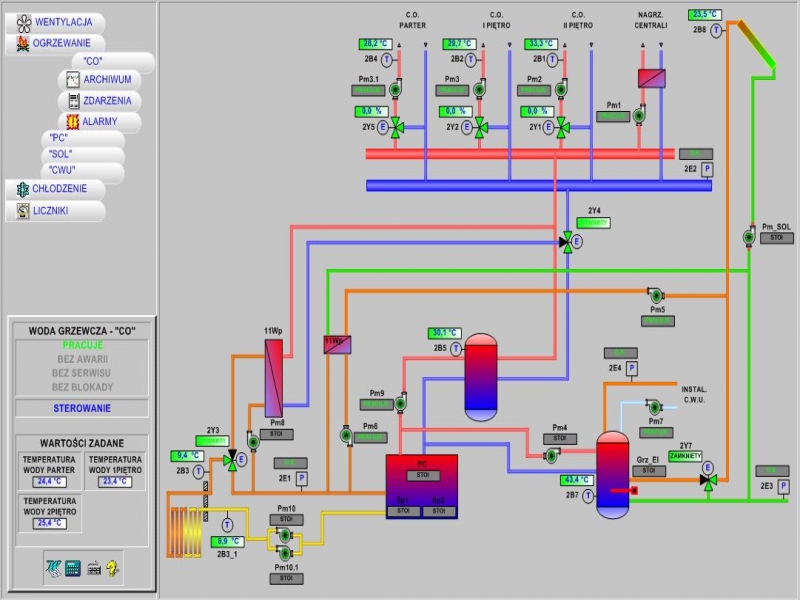Open the "SOL" subsystem button
This screenshot has width=800, height=600.
(60, 154)
